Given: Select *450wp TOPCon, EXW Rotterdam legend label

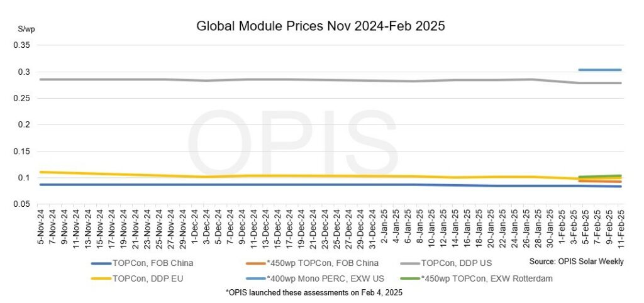Looking at the screenshot, I should click(x=487, y=278).
